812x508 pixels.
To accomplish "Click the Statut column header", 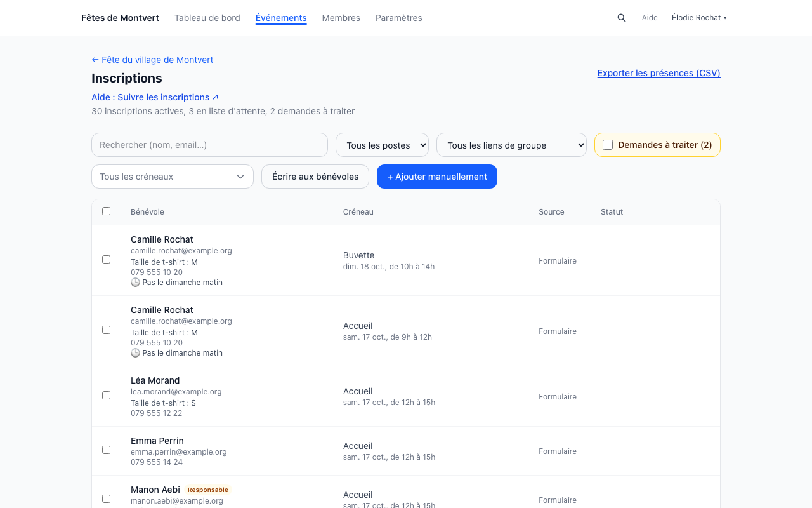I will (612, 212).
